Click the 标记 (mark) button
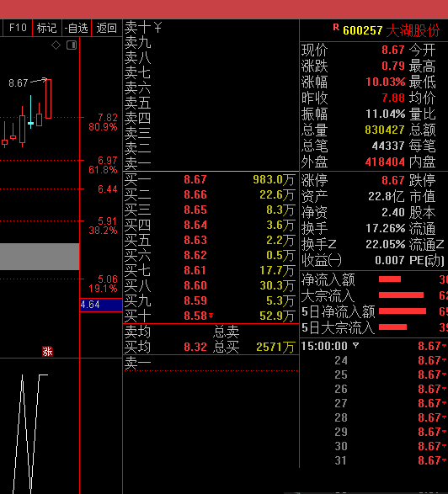The height and width of the screenshot is (494, 448). [x=46, y=28]
